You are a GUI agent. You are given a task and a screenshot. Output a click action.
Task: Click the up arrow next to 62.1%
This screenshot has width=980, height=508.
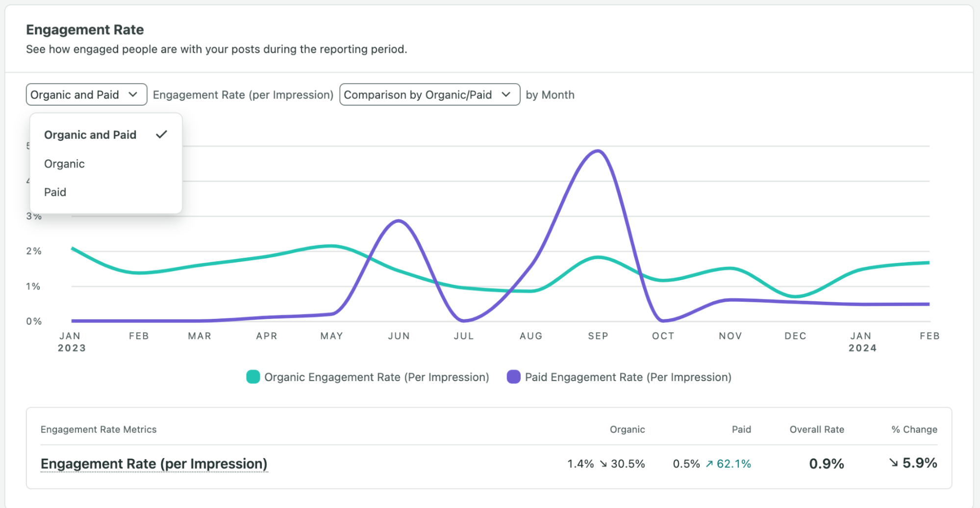tap(709, 463)
